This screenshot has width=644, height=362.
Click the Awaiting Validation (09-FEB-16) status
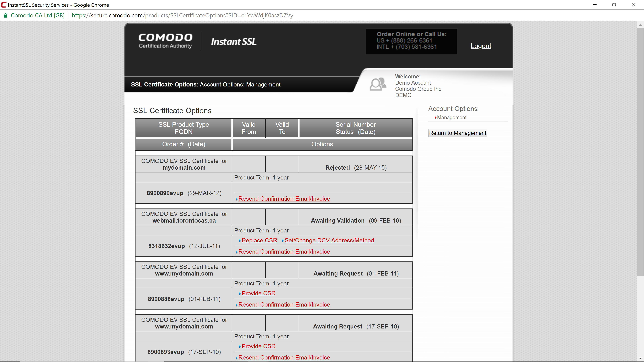tap(356, 221)
